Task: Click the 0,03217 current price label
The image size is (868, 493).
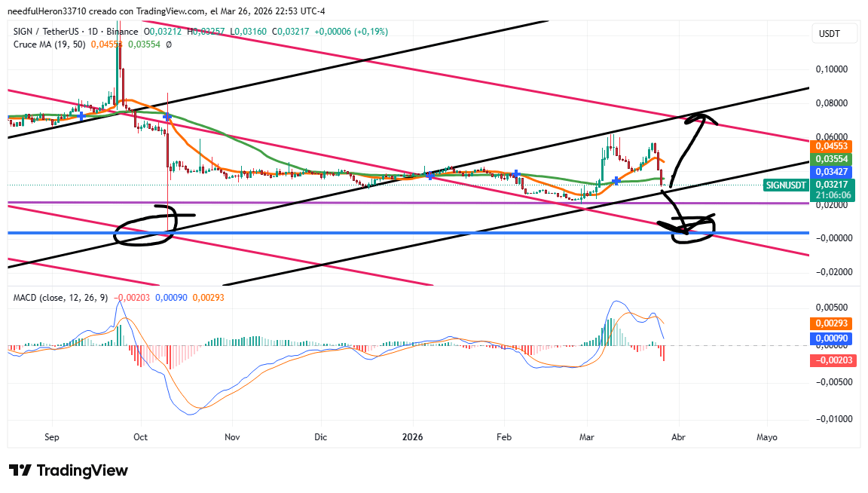Action: [832, 185]
